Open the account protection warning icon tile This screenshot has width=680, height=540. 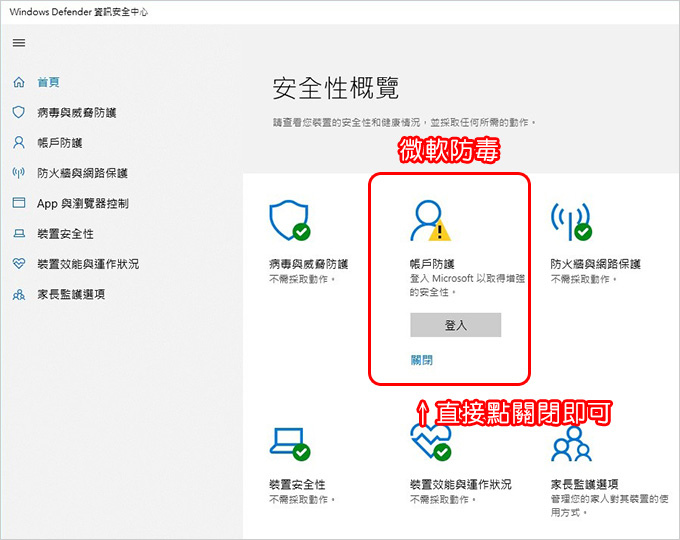pos(430,220)
